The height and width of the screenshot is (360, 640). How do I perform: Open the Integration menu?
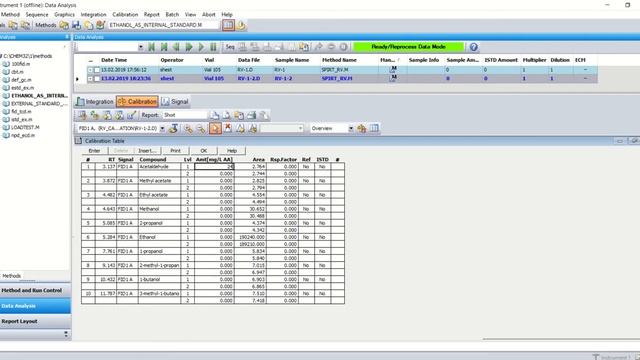click(x=93, y=14)
